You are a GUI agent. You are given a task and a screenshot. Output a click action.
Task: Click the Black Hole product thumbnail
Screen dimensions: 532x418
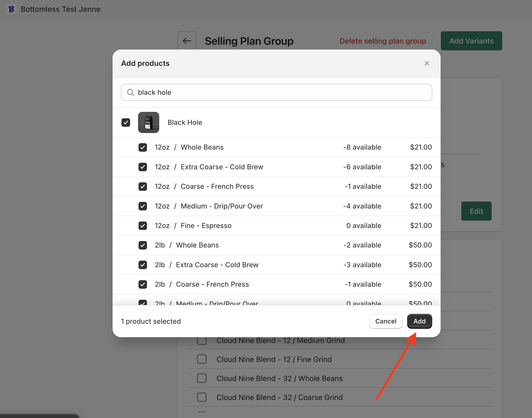[149, 122]
